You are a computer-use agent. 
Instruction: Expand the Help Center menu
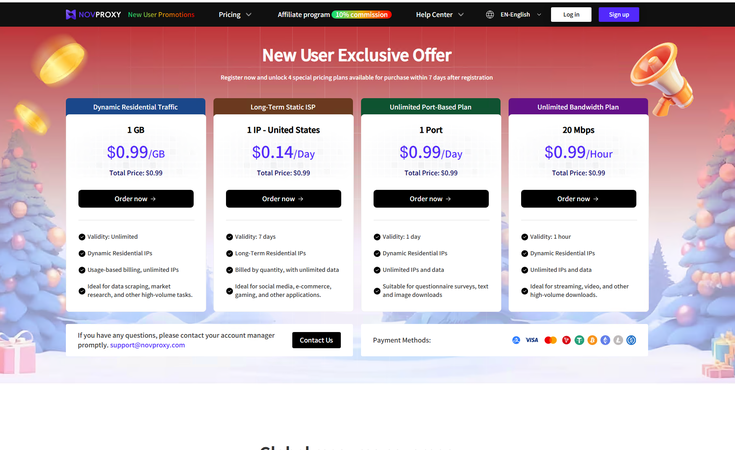click(439, 15)
